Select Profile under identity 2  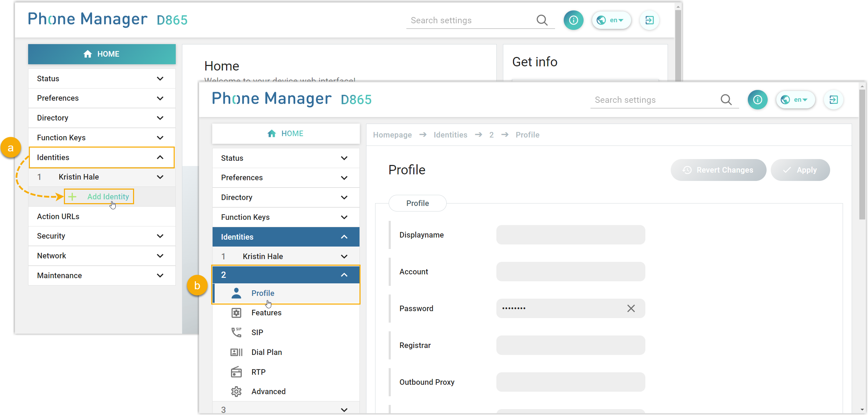click(263, 293)
